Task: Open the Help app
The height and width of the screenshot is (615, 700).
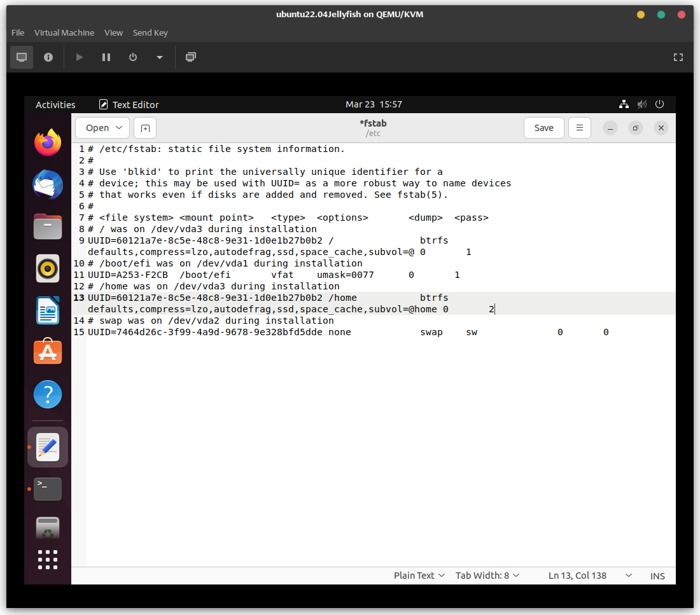Action: tap(48, 394)
